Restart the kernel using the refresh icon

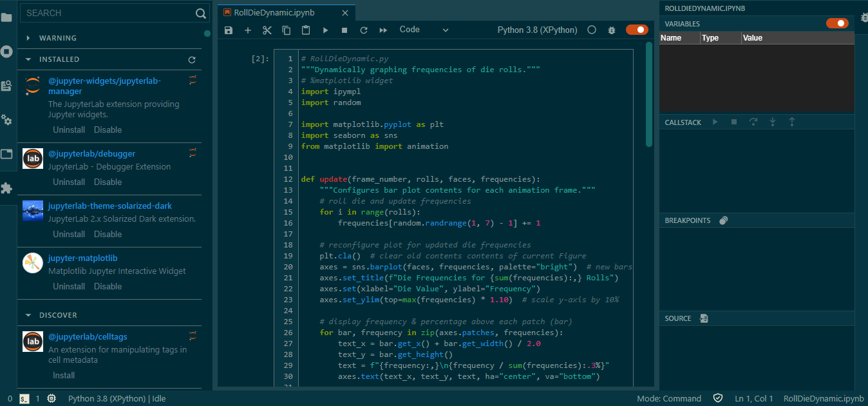click(364, 30)
